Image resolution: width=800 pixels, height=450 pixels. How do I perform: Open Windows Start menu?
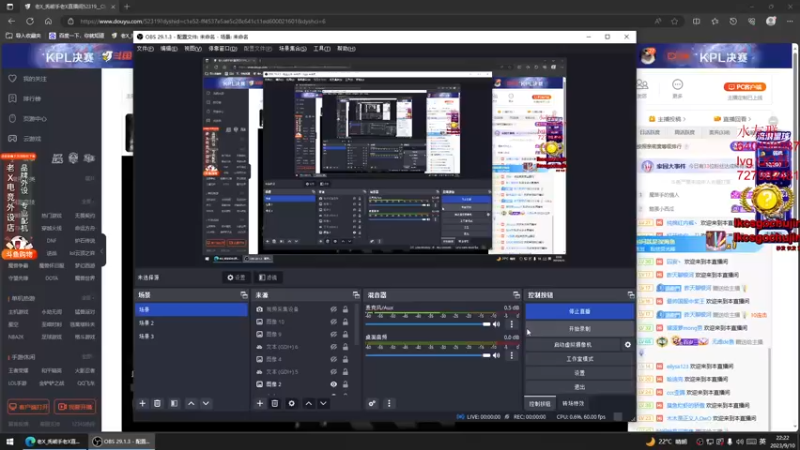point(10,441)
